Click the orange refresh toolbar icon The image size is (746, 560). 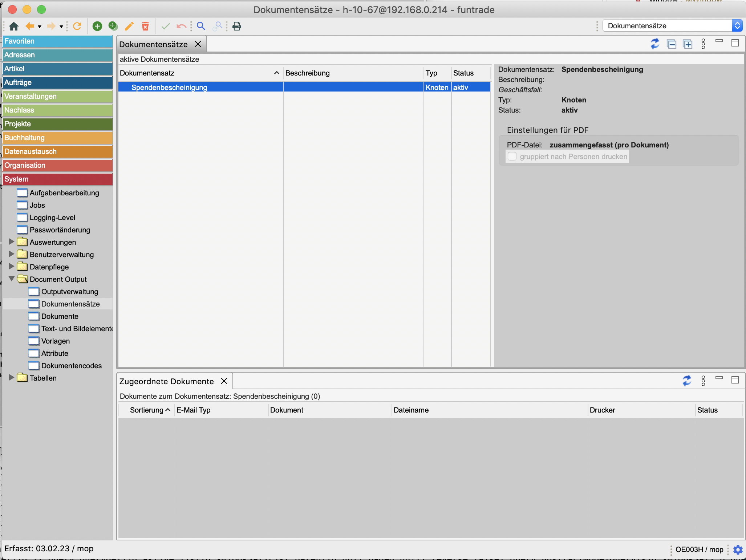[77, 26]
